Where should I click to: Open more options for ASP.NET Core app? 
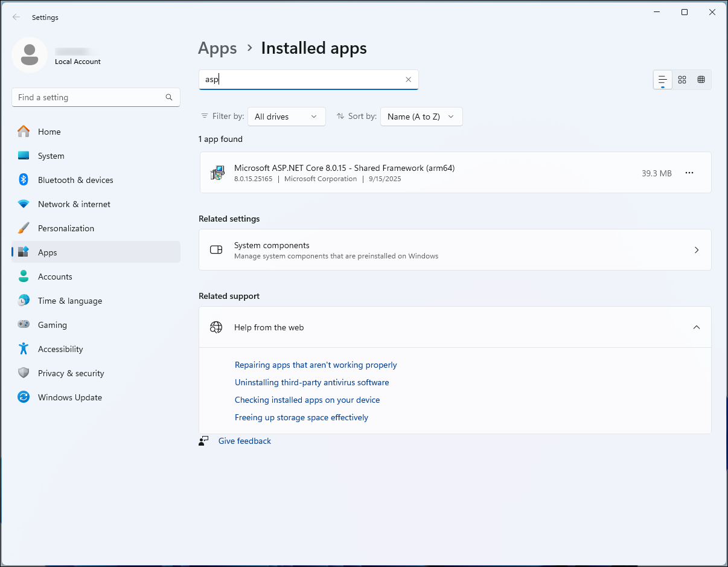click(x=689, y=173)
